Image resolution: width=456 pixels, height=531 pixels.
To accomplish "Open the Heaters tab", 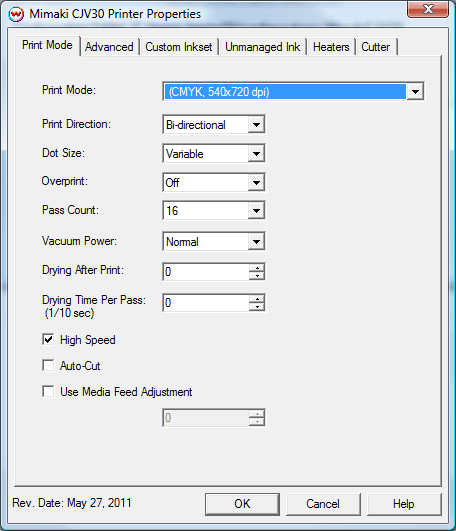I will point(331,47).
